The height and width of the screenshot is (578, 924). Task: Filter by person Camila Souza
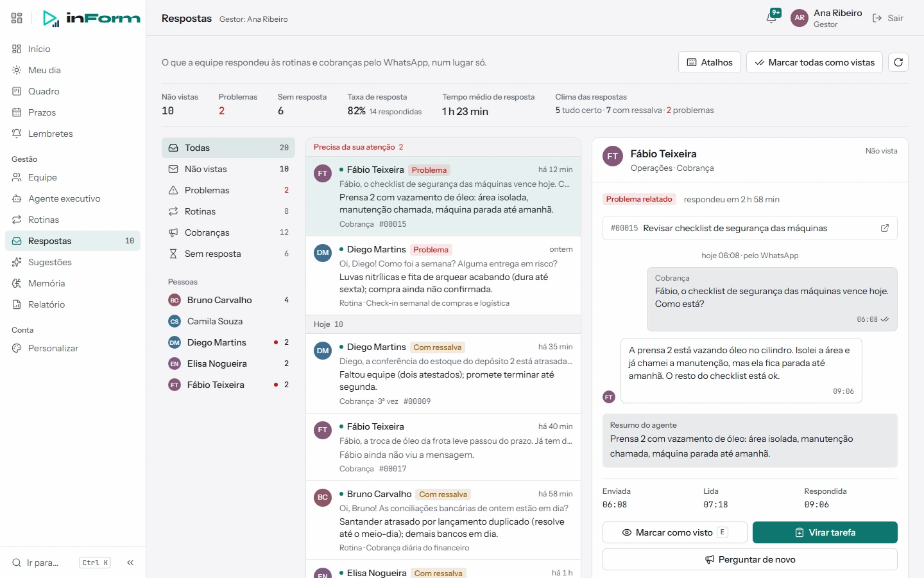pos(228,321)
